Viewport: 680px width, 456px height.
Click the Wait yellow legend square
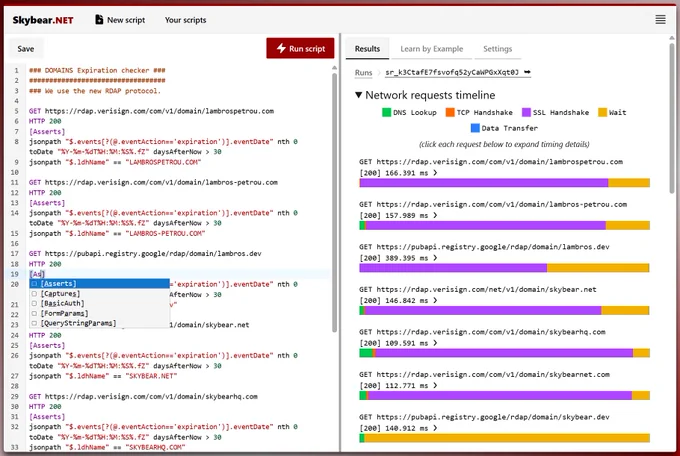click(x=602, y=112)
